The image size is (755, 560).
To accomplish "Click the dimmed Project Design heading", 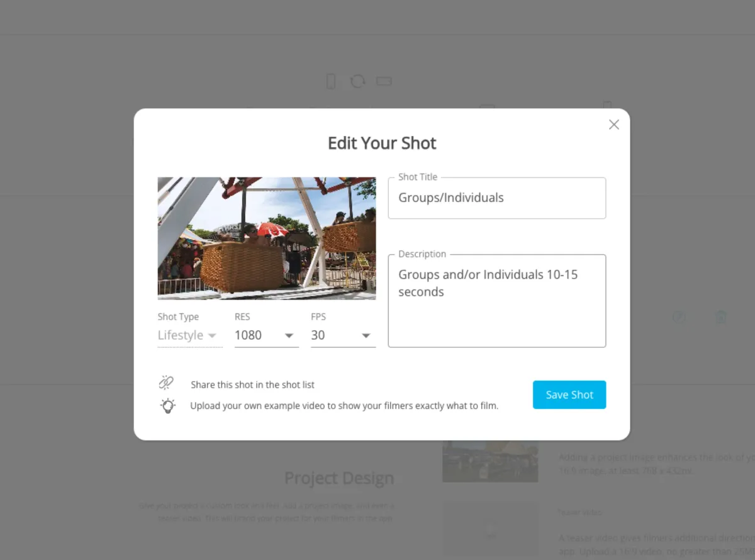I will click(339, 478).
